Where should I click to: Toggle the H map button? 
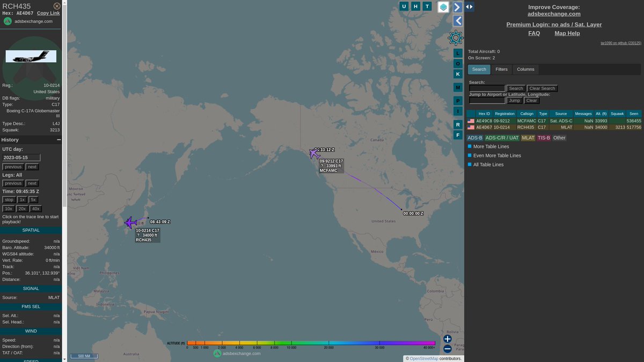click(415, 6)
